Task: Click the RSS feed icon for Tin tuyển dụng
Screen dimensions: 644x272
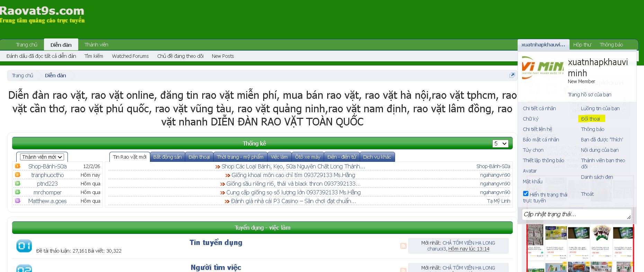Action: click(x=403, y=246)
